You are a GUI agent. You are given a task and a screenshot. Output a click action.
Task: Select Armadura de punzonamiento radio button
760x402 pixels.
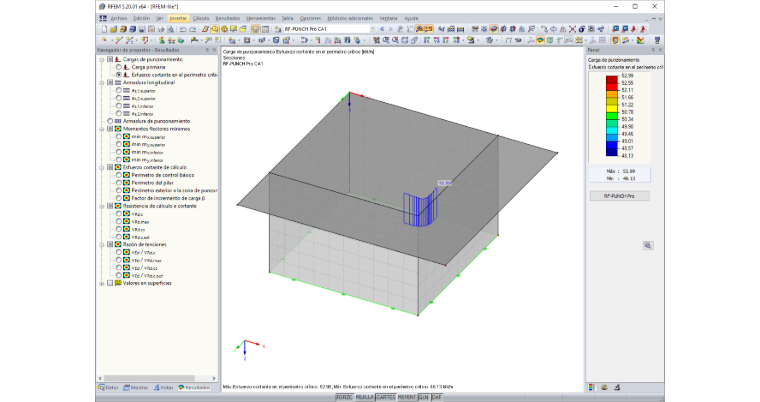pos(110,121)
